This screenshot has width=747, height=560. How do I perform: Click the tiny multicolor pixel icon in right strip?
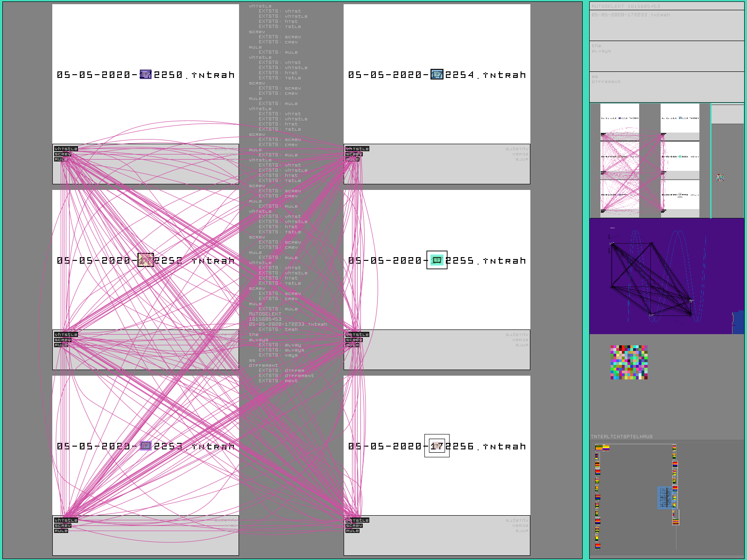(x=720, y=177)
